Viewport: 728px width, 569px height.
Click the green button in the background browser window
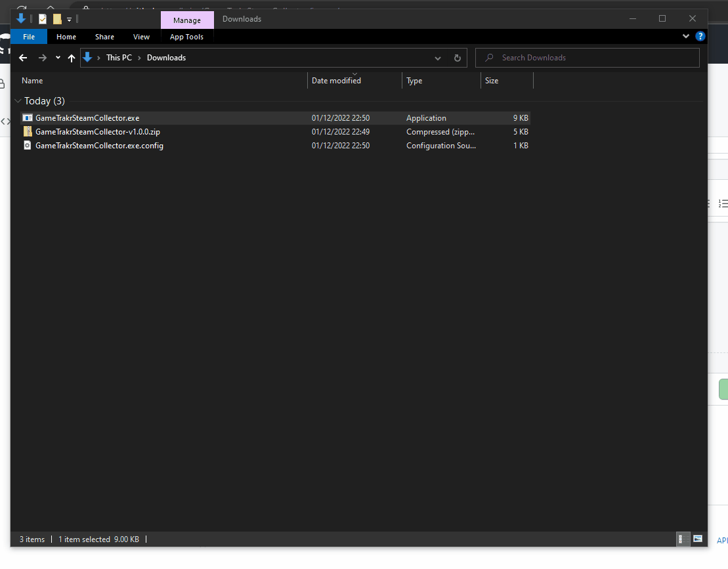tap(723, 389)
